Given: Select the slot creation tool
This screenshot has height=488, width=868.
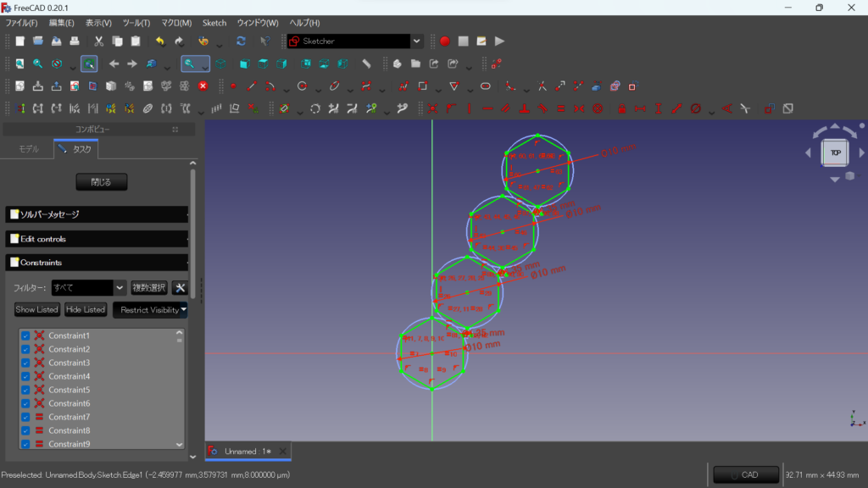Looking at the screenshot, I should [x=486, y=86].
